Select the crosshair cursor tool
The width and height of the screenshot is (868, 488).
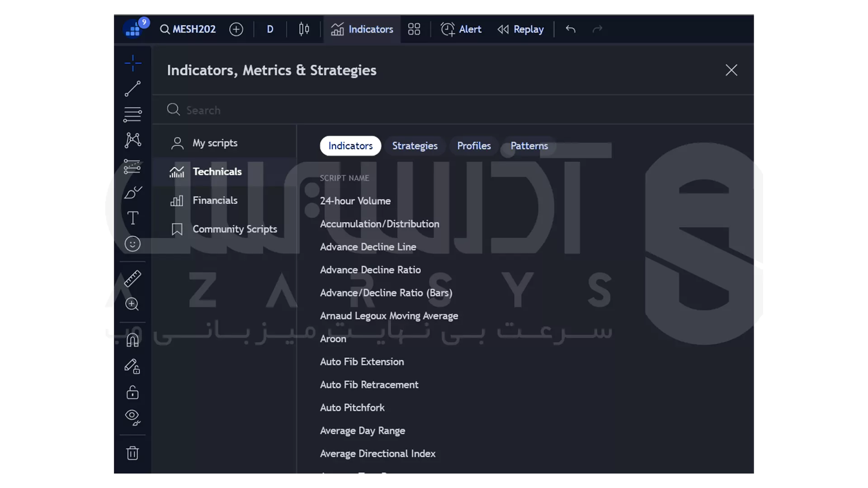(133, 63)
